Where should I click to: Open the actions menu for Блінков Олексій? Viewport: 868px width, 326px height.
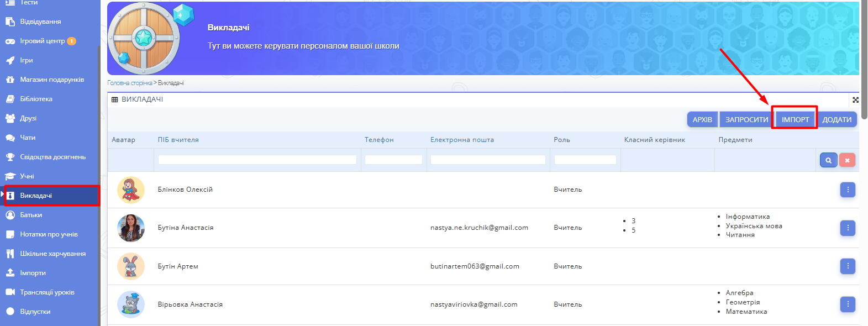point(848,190)
